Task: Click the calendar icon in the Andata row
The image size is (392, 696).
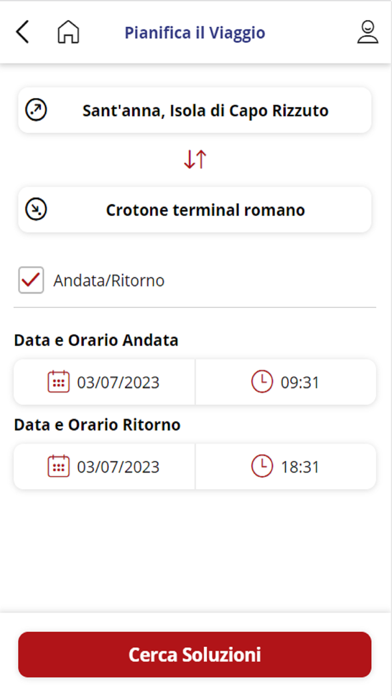Action: click(x=59, y=382)
